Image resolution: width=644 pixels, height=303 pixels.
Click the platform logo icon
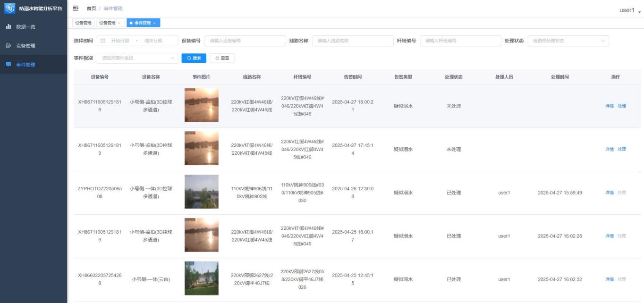coord(10,8)
